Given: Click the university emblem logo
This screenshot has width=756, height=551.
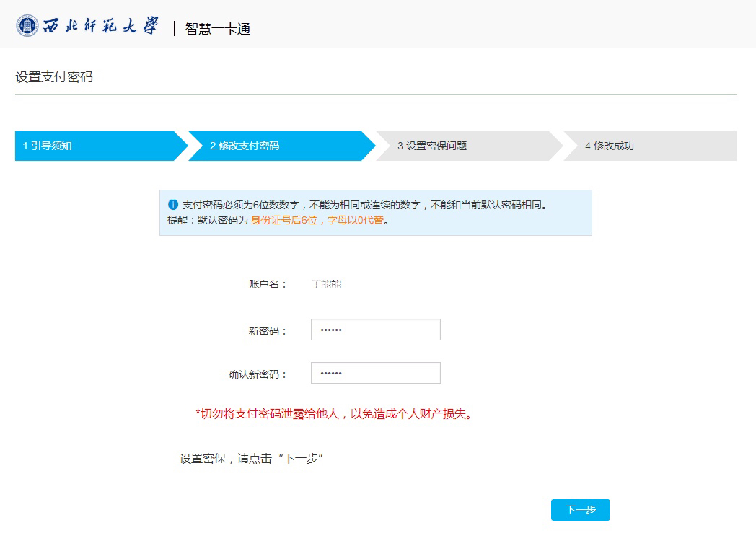Looking at the screenshot, I should click(x=27, y=27).
